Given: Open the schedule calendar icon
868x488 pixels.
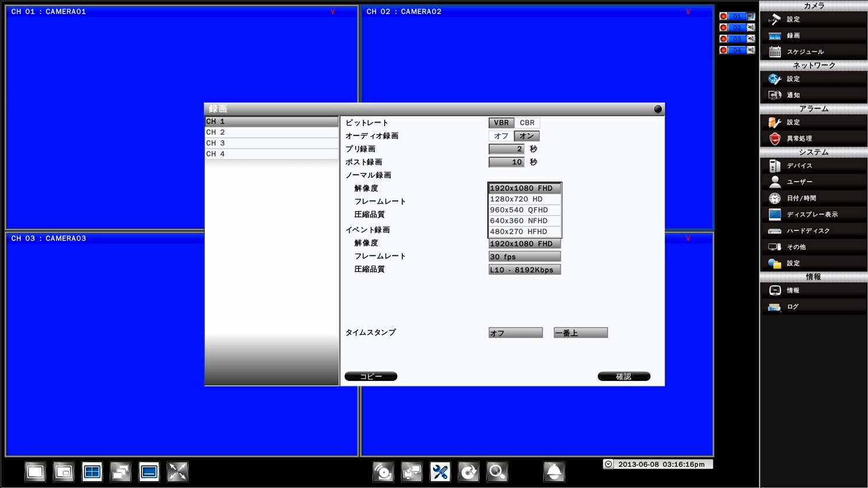Looking at the screenshot, I should 774,51.
